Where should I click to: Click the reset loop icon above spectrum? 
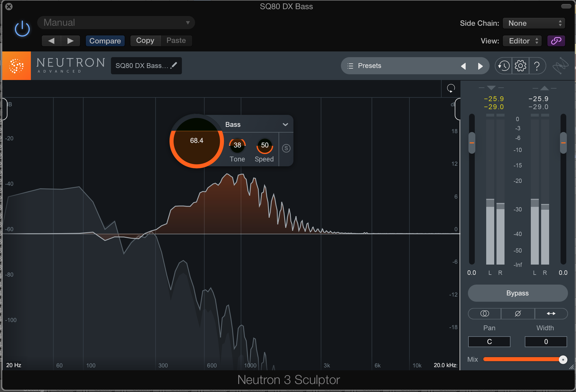(x=451, y=88)
